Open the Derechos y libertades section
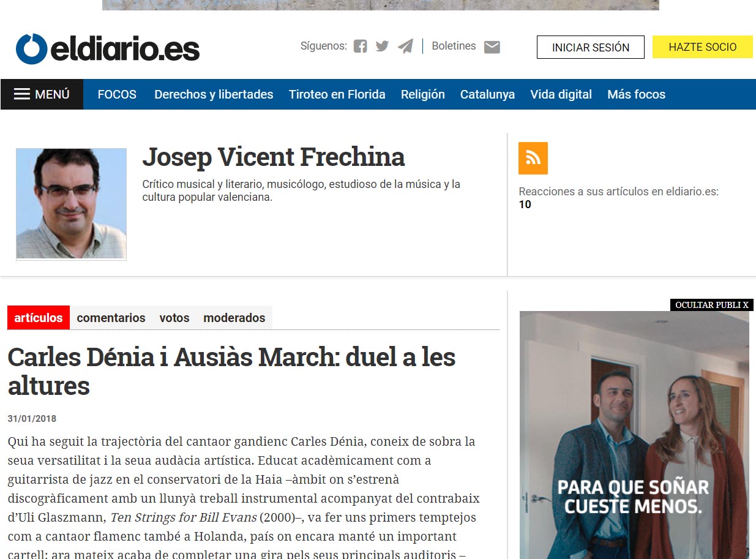Screen dimensions: 756x559 pos(214,94)
